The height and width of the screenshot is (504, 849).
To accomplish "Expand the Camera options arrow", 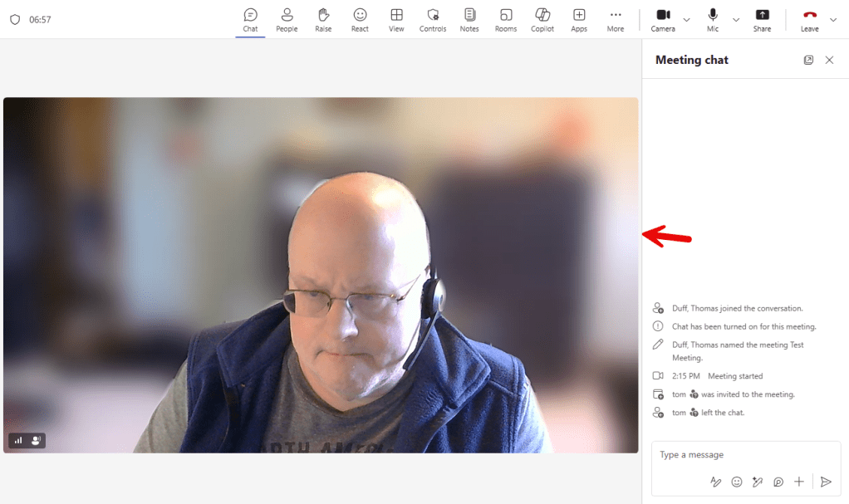I will [686, 20].
